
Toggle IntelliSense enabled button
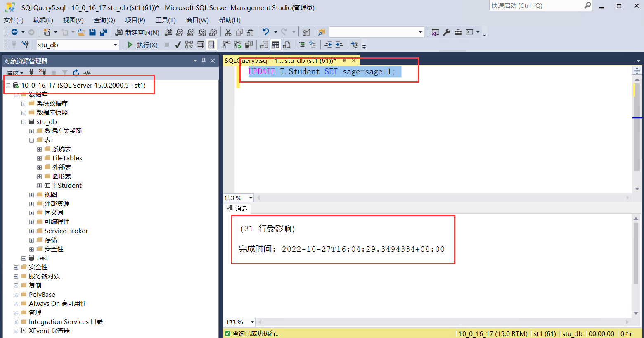pyautogui.click(x=211, y=45)
